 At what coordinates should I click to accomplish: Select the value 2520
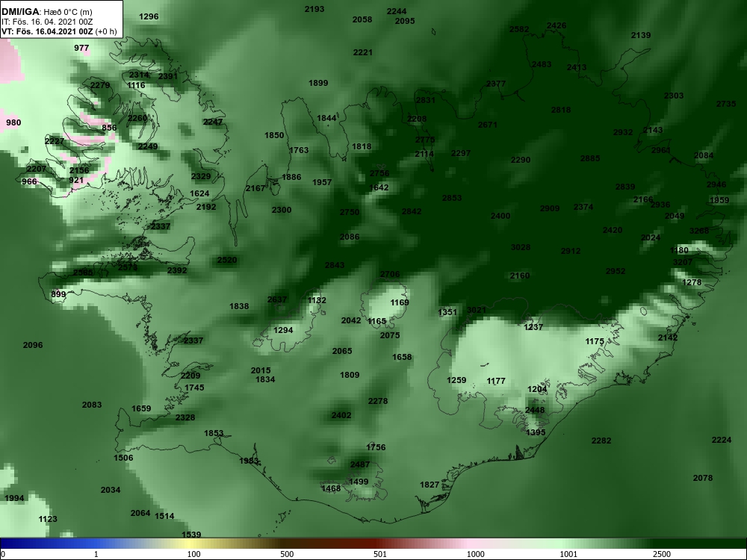[x=227, y=260]
